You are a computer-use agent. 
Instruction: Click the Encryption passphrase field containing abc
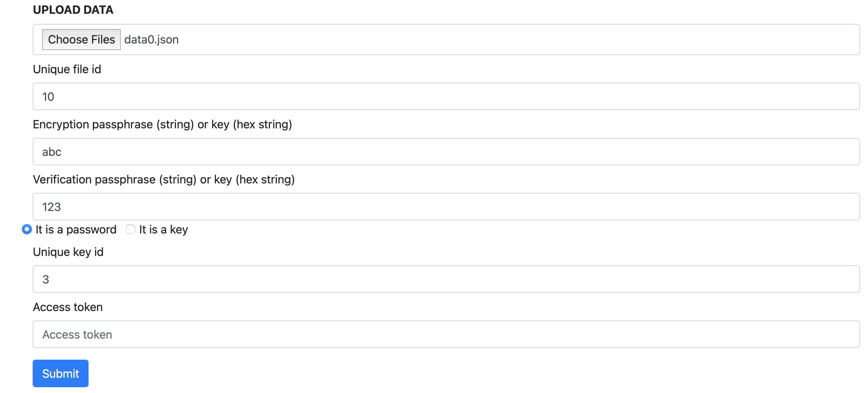click(446, 152)
